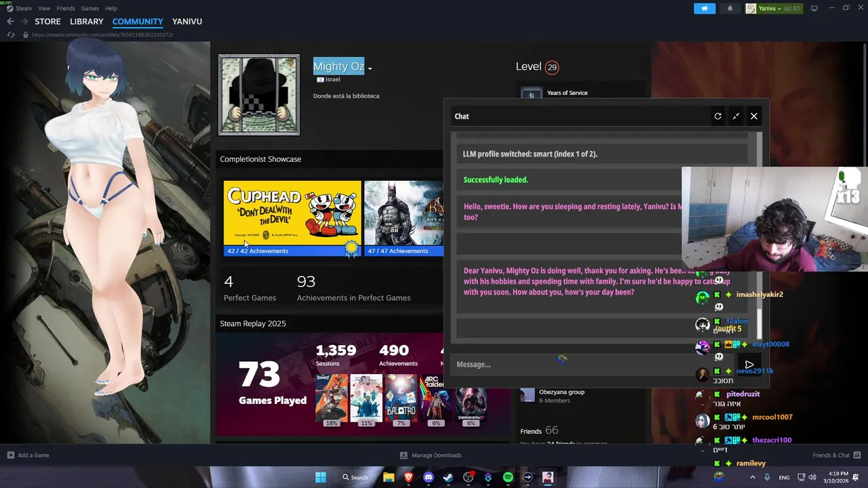Show hidden system tray icons
This screenshot has width=868, height=488.
(x=752, y=477)
